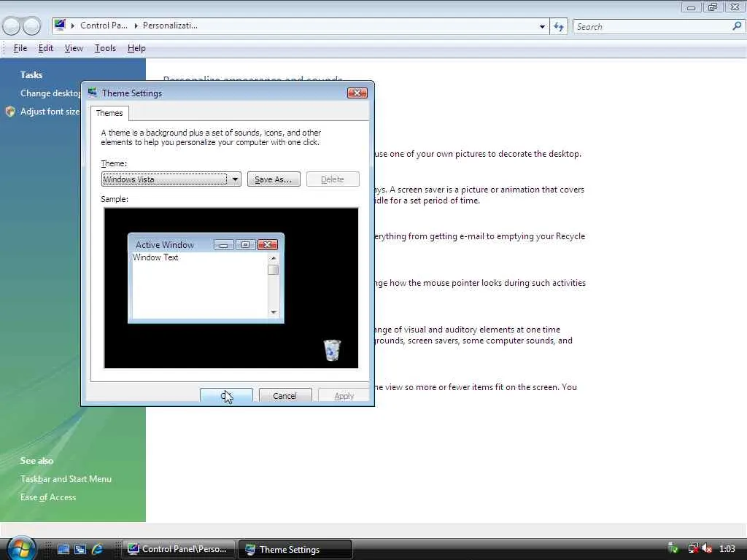The width and height of the screenshot is (747, 560).
Task: Click the Back navigation button
Action: point(11,26)
